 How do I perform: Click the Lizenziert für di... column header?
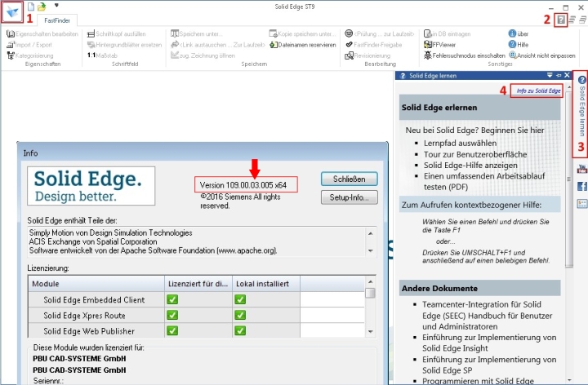coord(198,284)
